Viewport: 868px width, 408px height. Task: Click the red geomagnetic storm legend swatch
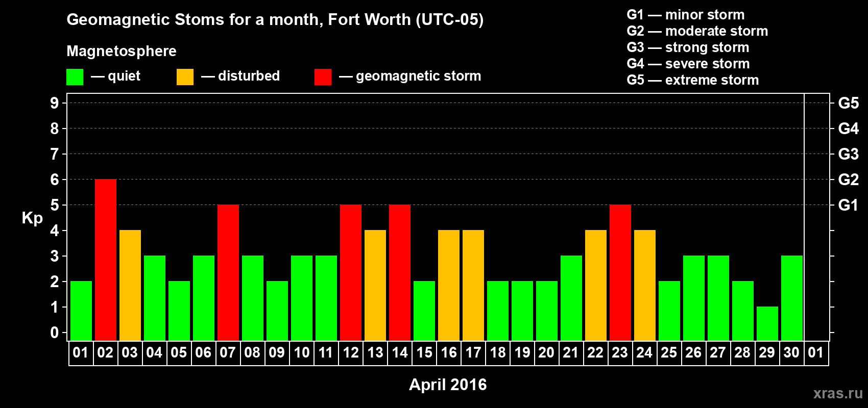[x=323, y=77]
